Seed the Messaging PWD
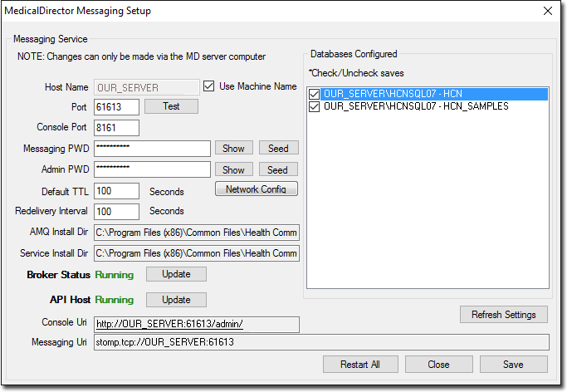Screen dimensions: 567x392 (x=278, y=148)
